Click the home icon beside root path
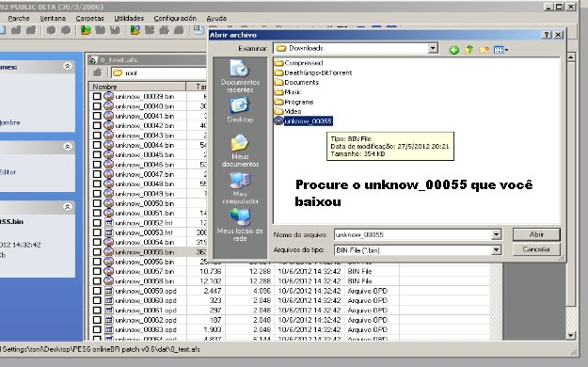This screenshot has height=367, width=588. pyautogui.click(x=98, y=72)
